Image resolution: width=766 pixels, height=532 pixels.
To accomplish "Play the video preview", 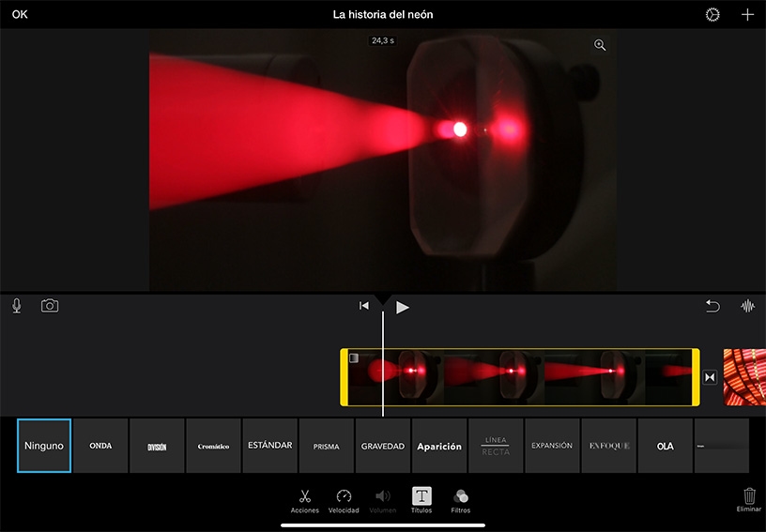I will [402, 307].
